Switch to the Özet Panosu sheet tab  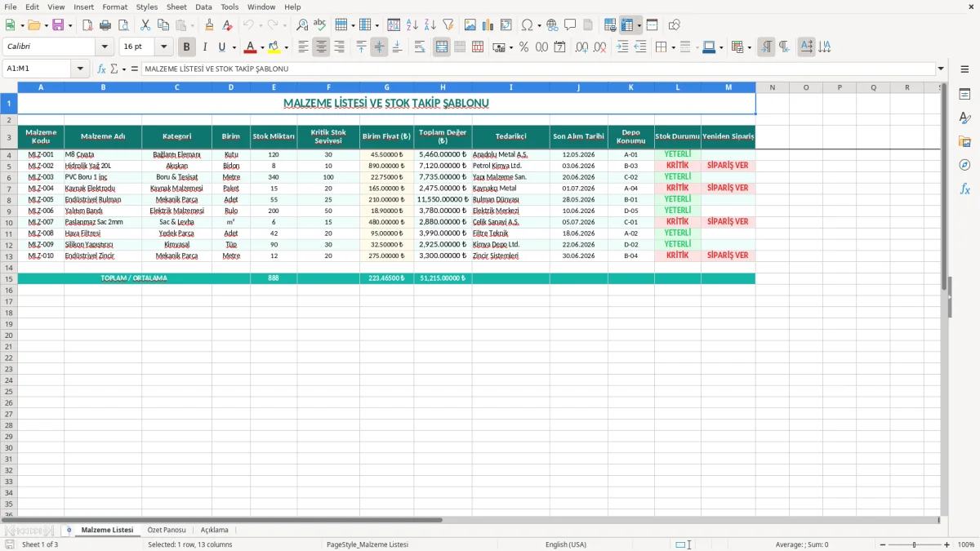pos(167,530)
